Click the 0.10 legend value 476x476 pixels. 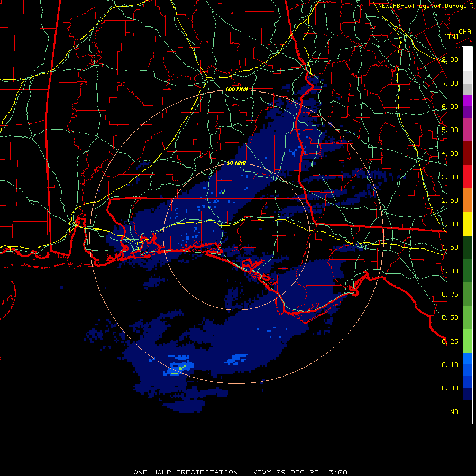point(450,365)
